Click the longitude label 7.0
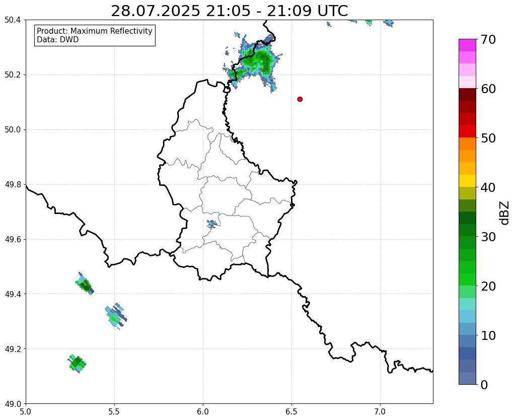This screenshot has height=420, width=515. coord(380,411)
